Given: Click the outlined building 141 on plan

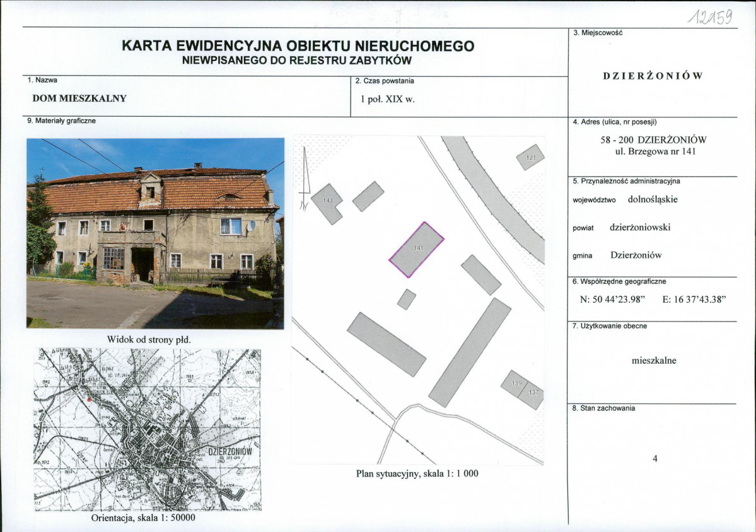Looking at the screenshot, I should pyautogui.click(x=417, y=250).
